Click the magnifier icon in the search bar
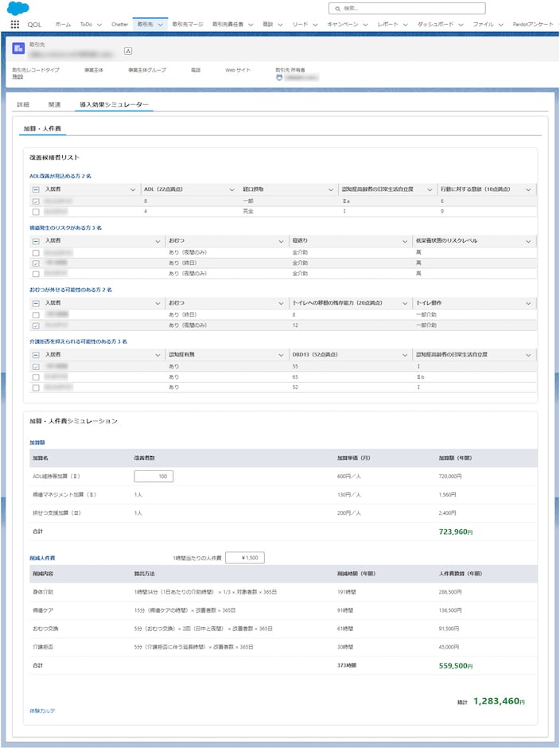This screenshot has width=560, height=748. coord(338,9)
